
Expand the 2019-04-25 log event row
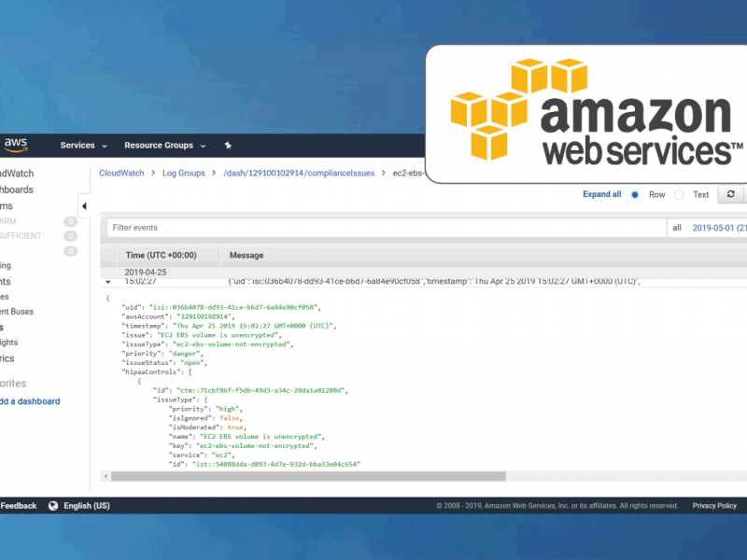[108, 279]
